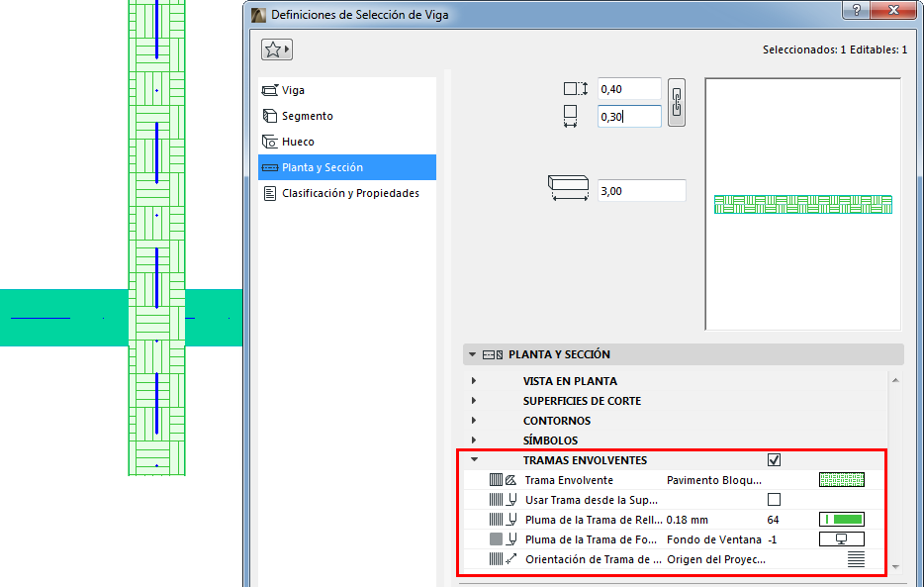
Task: Select 'Origen del Proyec...' orientation value
Action: point(716,559)
